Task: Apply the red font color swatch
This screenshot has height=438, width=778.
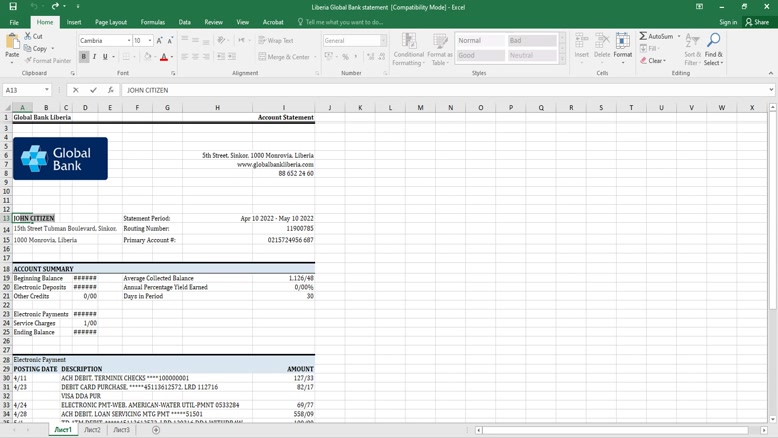Action: coord(164,57)
